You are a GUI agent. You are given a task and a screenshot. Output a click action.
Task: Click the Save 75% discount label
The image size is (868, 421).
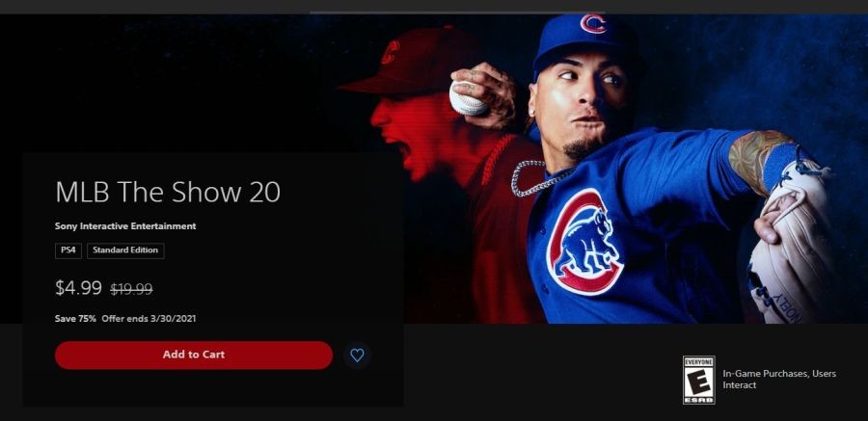75,319
